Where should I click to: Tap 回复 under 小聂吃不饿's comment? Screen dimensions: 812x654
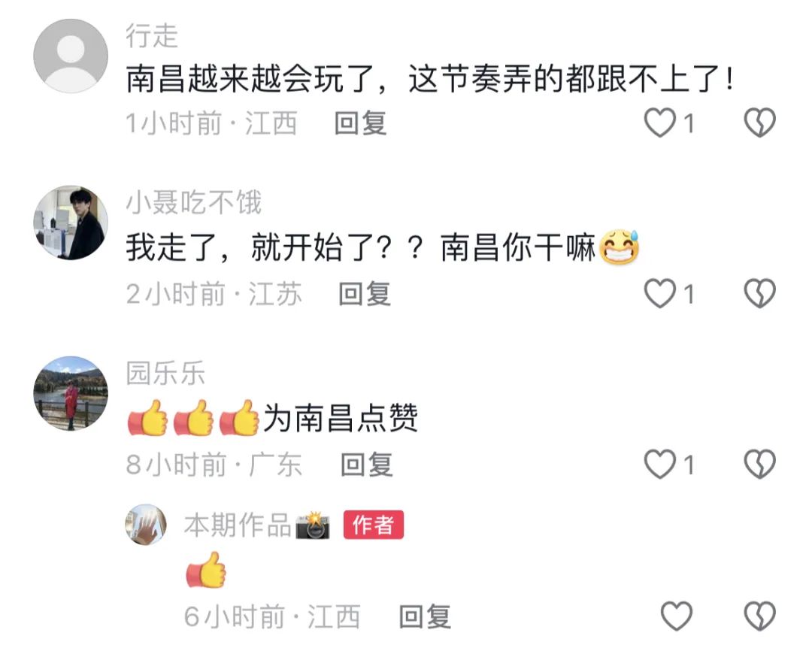tap(365, 294)
